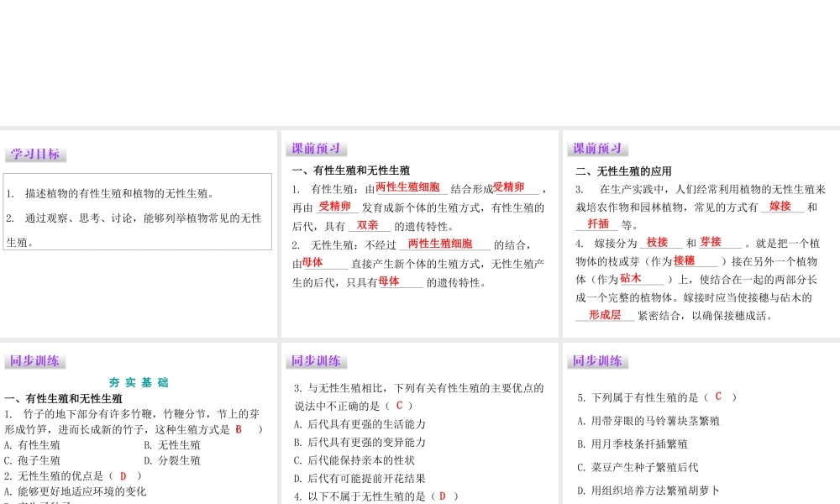Choose option C. 后代能保持亲本的性状
The width and height of the screenshot is (840, 504).
354,460
